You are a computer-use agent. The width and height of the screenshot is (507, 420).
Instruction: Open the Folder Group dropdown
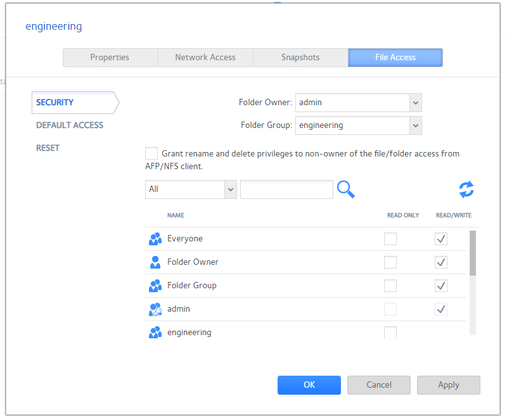coord(415,125)
